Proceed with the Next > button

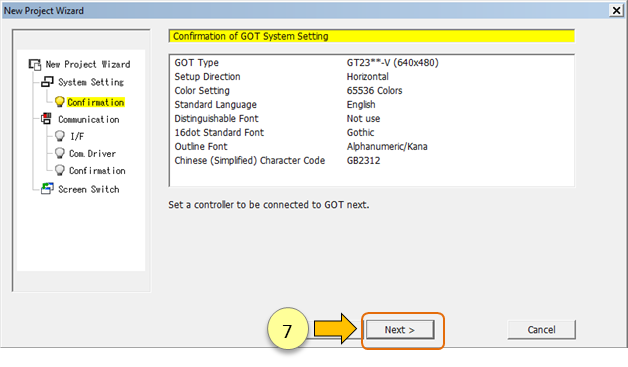[400, 330]
